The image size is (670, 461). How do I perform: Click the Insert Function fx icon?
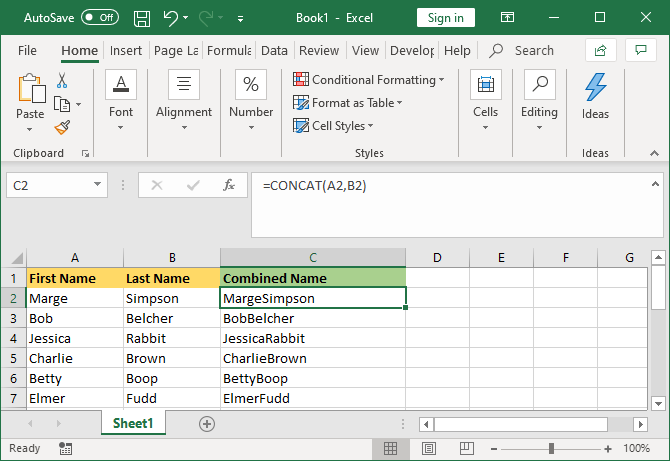[x=229, y=185]
